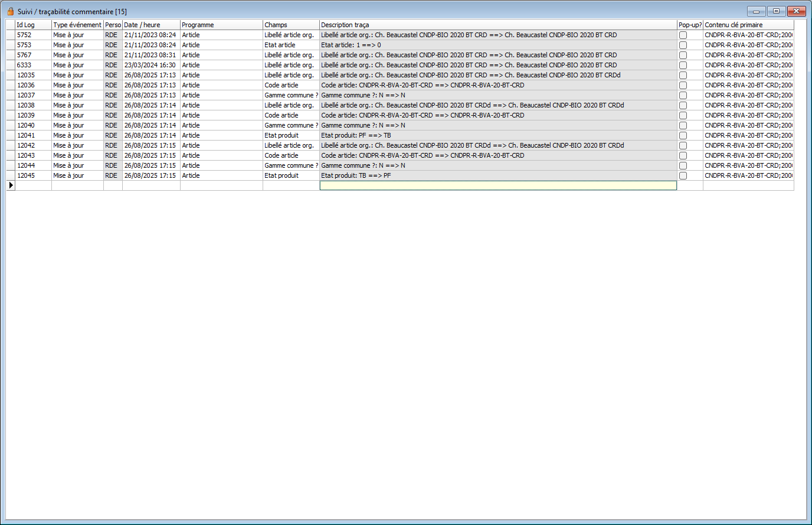
Task: Enable Pop-up checkbox for log 12045
Action: pos(683,176)
